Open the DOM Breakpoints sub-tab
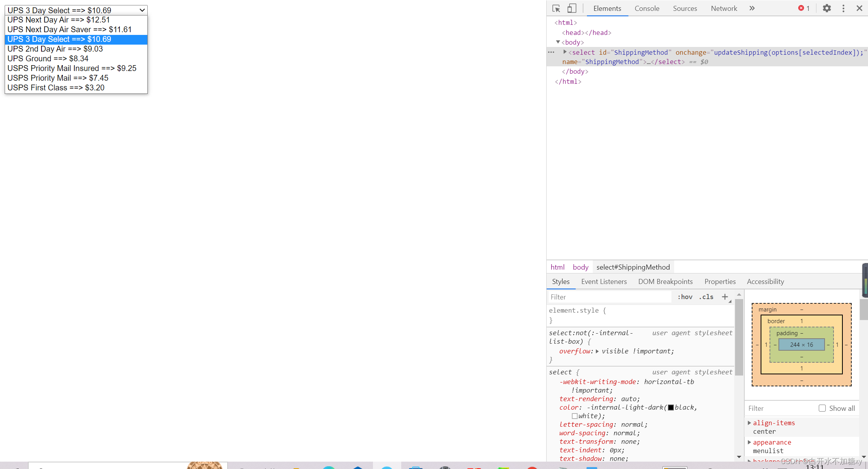 point(665,282)
